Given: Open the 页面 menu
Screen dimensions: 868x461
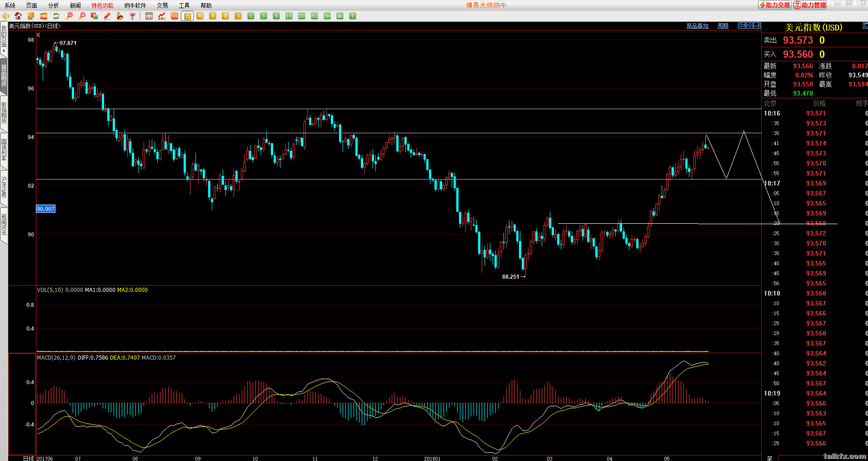Looking at the screenshot, I should (32, 5).
